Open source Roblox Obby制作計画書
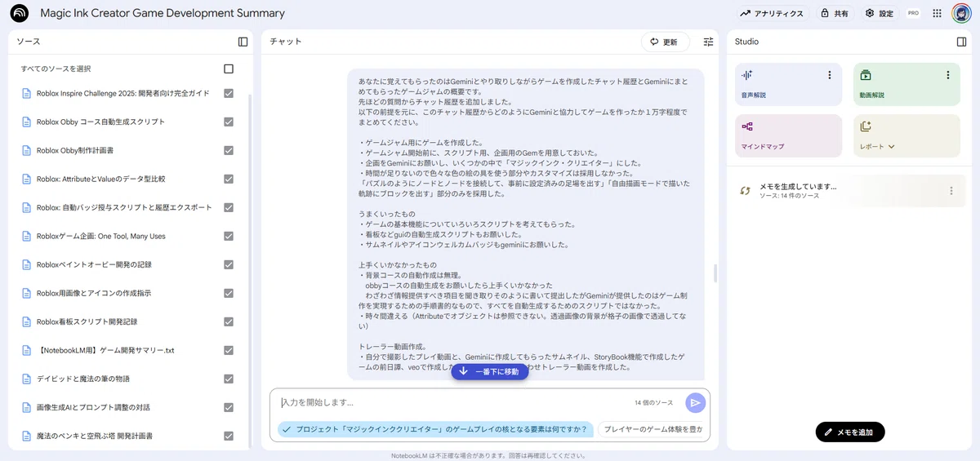The image size is (980, 461). coord(75,150)
